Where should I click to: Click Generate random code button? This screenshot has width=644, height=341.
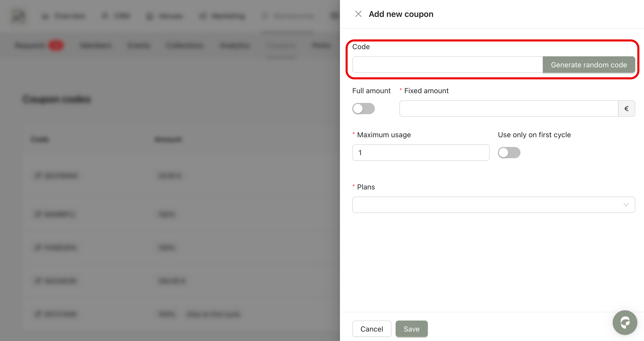pos(589,65)
